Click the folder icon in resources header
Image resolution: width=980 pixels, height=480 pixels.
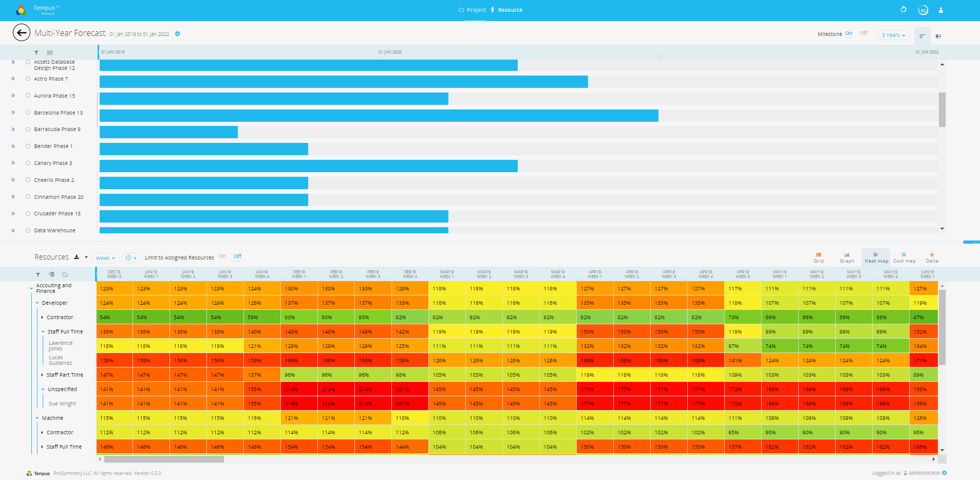(65, 274)
